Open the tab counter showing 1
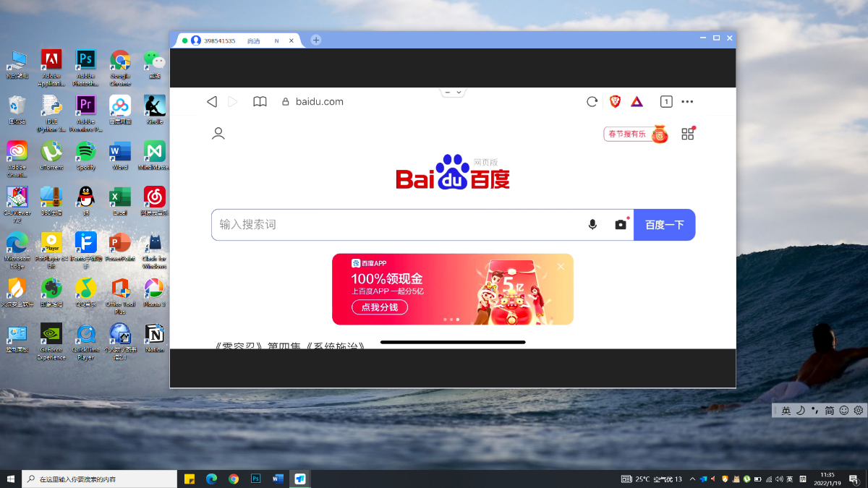Image resolution: width=868 pixels, height=488 pixels. [x=666, y=102]
